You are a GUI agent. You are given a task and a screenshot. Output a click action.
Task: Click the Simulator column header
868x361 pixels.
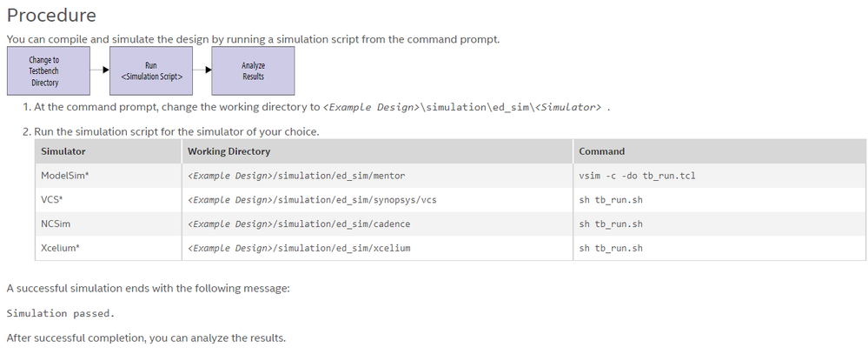click(63, 151)
